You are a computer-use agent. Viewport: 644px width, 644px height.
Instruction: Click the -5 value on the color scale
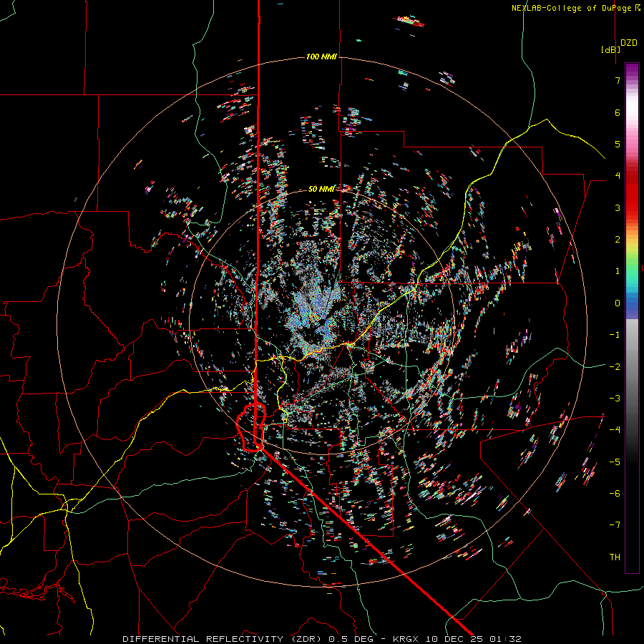(615, 462)
